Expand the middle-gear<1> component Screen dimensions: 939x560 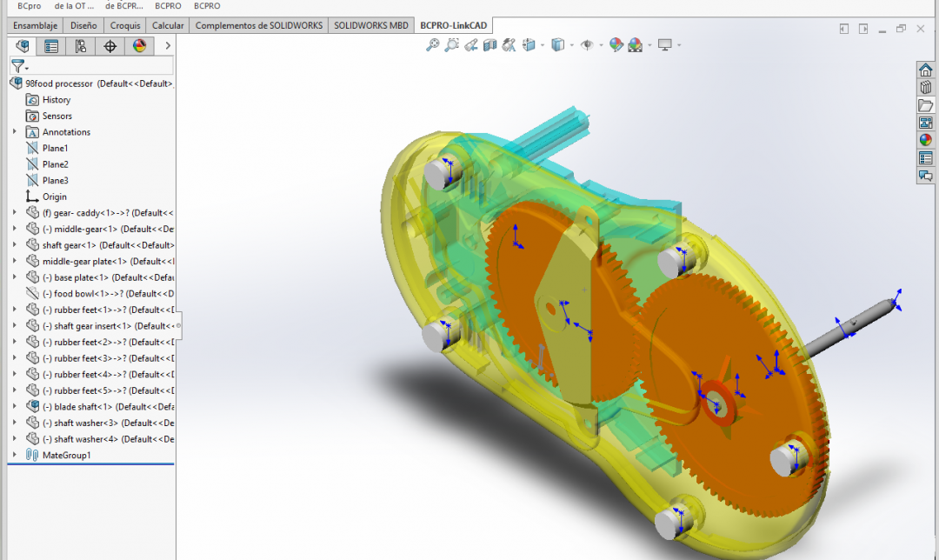(15, 229)
